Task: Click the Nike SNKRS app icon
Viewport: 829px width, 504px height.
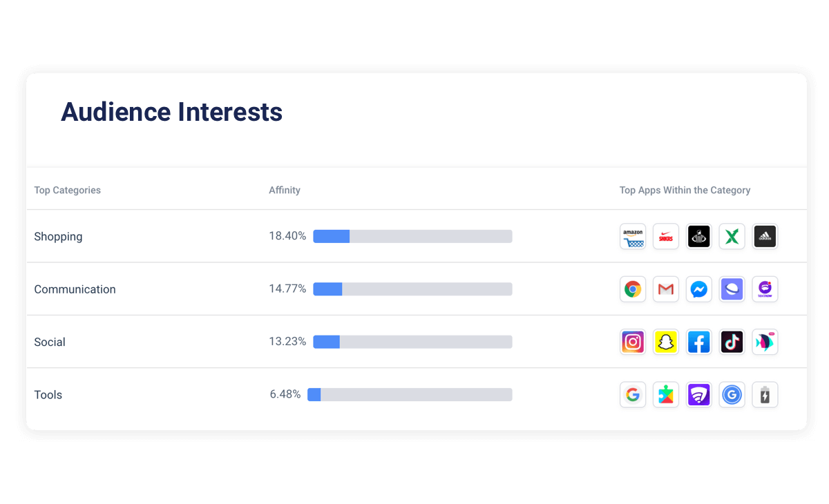Action: click(x=666, y=236)
